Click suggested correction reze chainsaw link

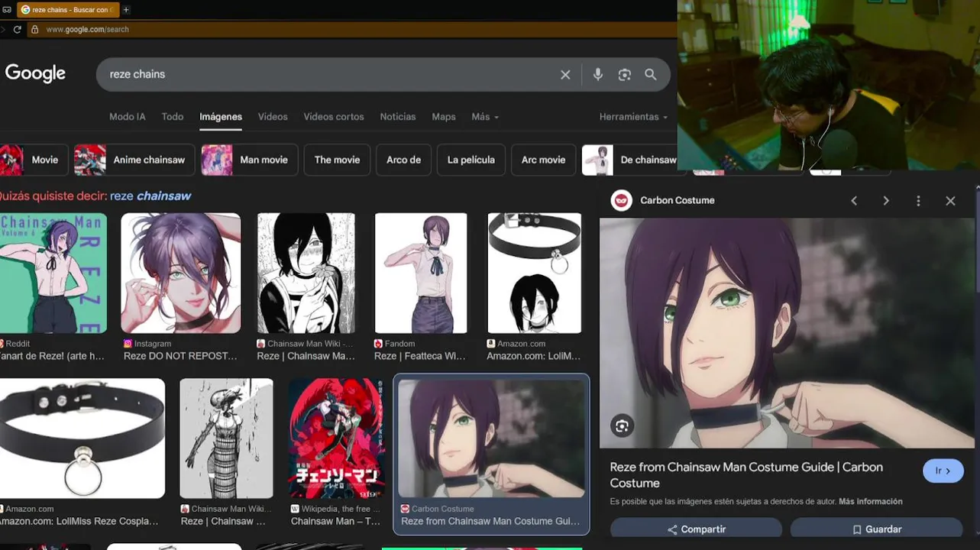click(150, 196)
